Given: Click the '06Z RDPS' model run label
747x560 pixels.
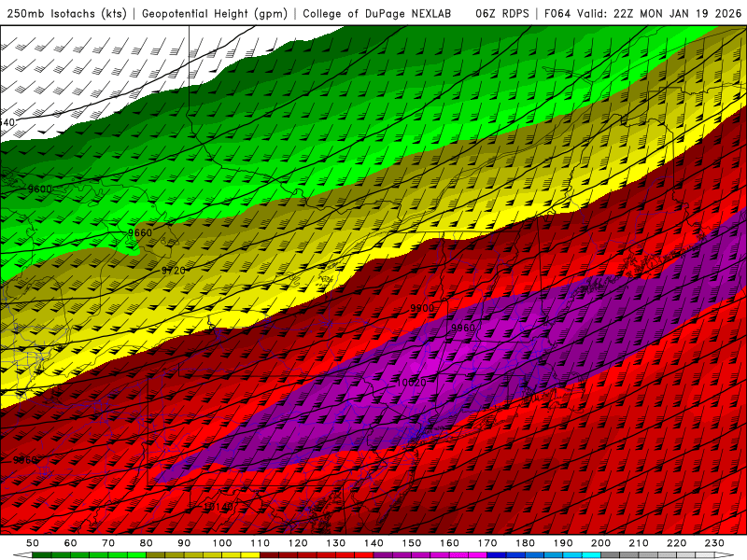Looking at the screenshot, I should tap(502, 14).
